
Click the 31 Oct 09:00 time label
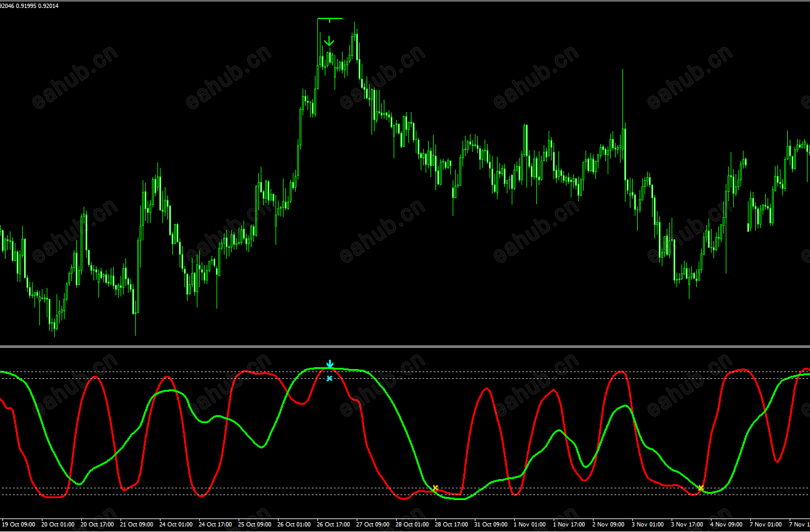pyautogui.click(x=491, y=525)
